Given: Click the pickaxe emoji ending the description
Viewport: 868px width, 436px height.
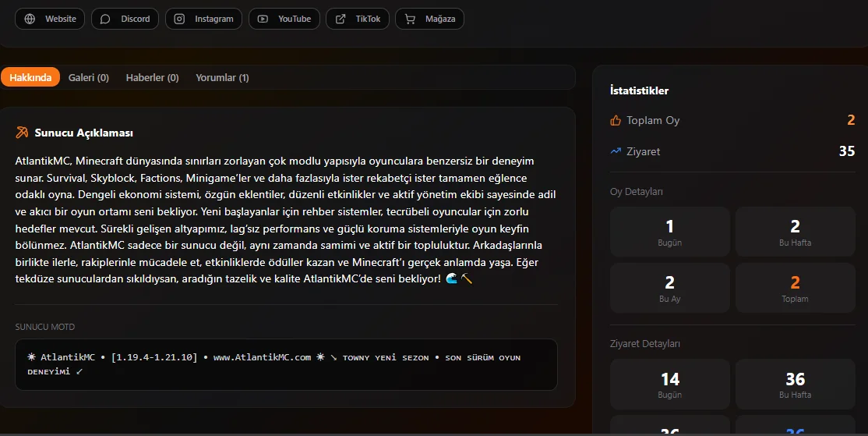Looking at the screenshot, I should point(467,278).
